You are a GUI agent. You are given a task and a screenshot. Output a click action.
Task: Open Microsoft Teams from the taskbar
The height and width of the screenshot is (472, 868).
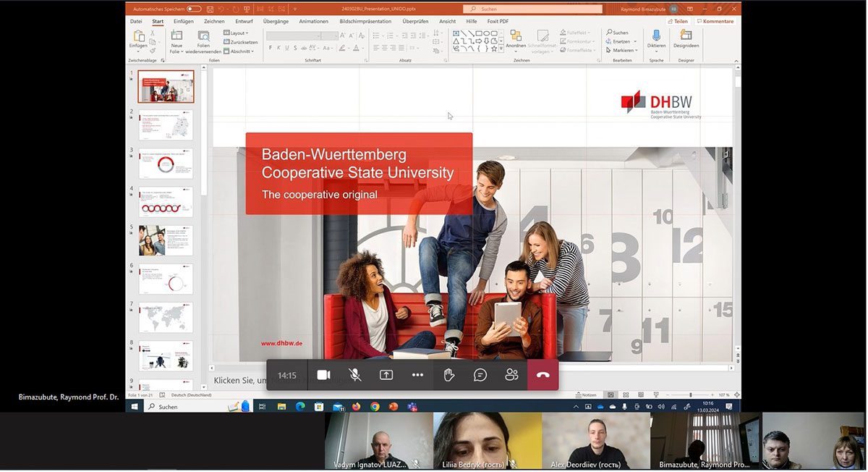point(412,407)
